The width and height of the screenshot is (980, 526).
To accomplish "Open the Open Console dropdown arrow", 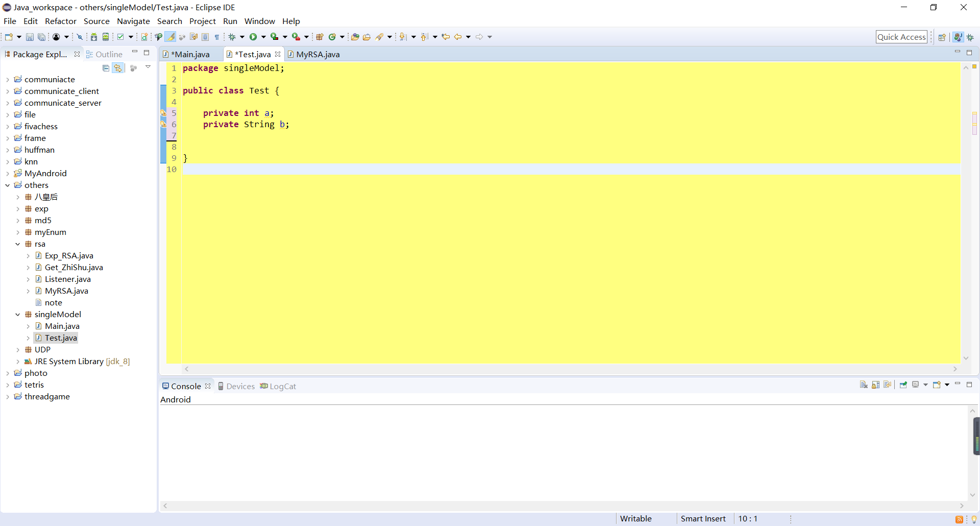I will point(947,385).
